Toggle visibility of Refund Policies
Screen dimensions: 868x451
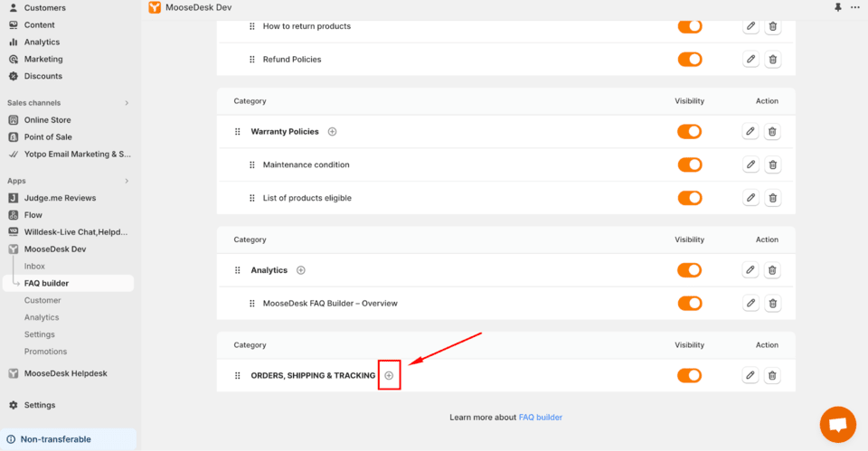coord(690,60)
